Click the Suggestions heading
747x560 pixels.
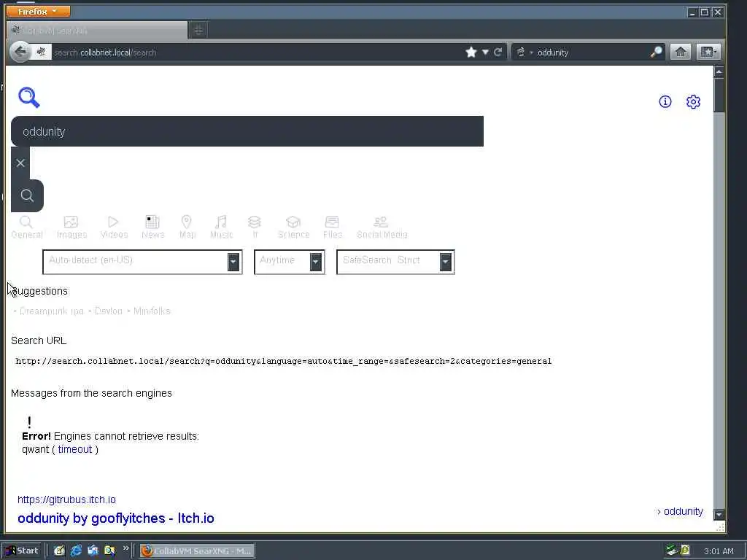[x=39, y=291]
